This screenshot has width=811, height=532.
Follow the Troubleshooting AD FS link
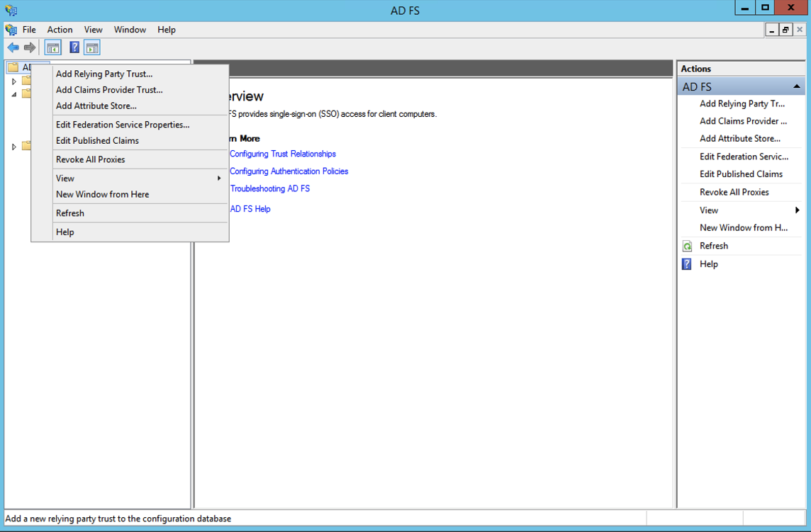[x=270, y=188]
